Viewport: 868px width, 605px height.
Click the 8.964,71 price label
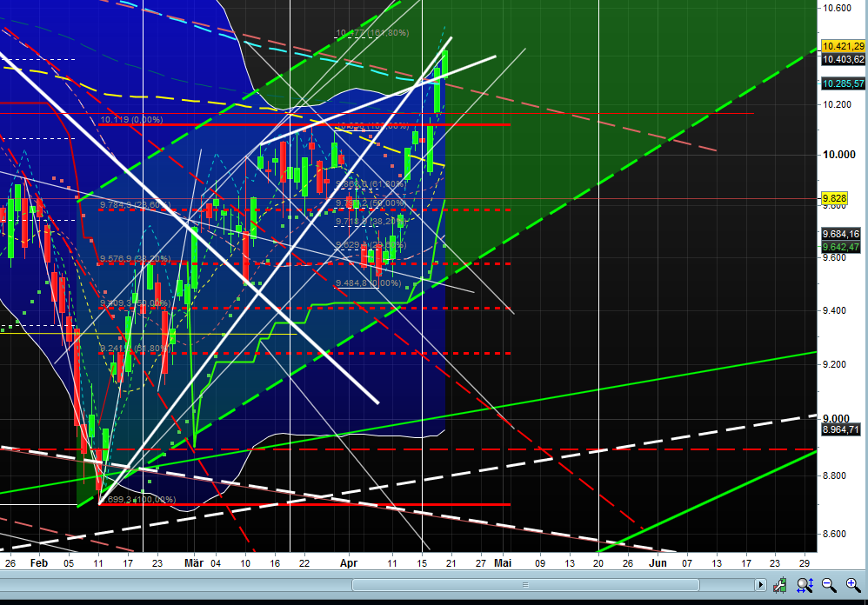[x=841, y=429]
